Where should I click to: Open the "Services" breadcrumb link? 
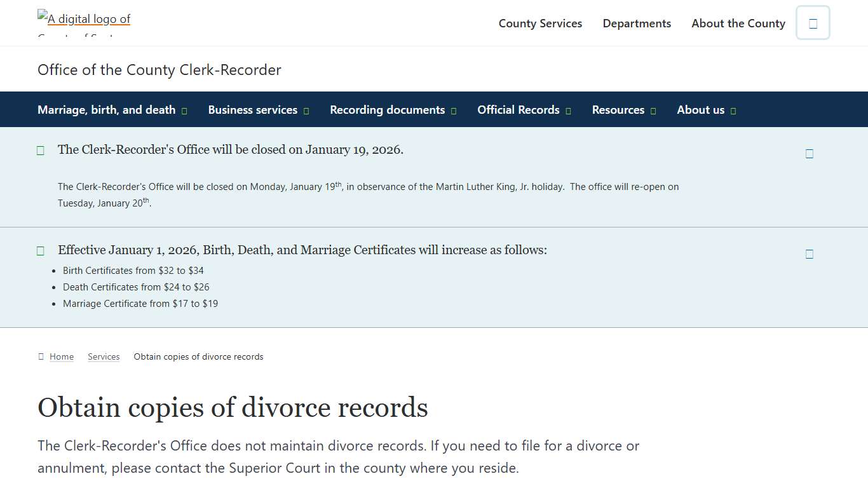[104, 356]
